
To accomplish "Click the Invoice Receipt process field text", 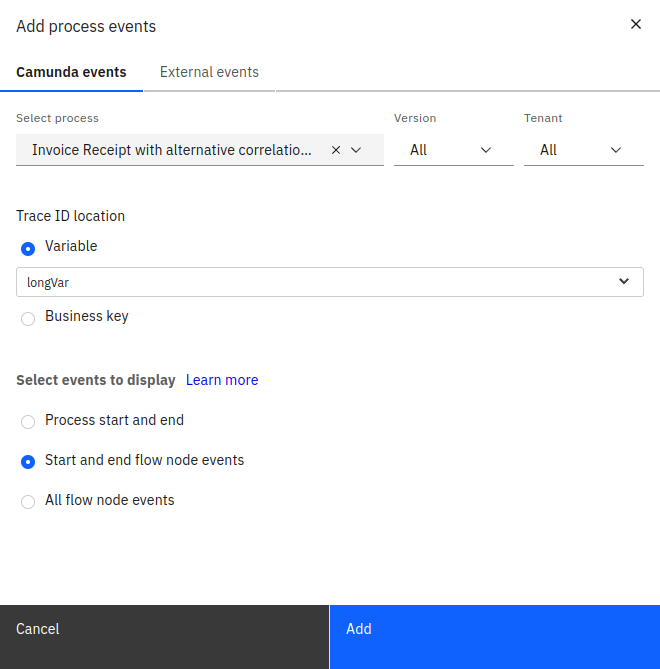I will point(172,150).
